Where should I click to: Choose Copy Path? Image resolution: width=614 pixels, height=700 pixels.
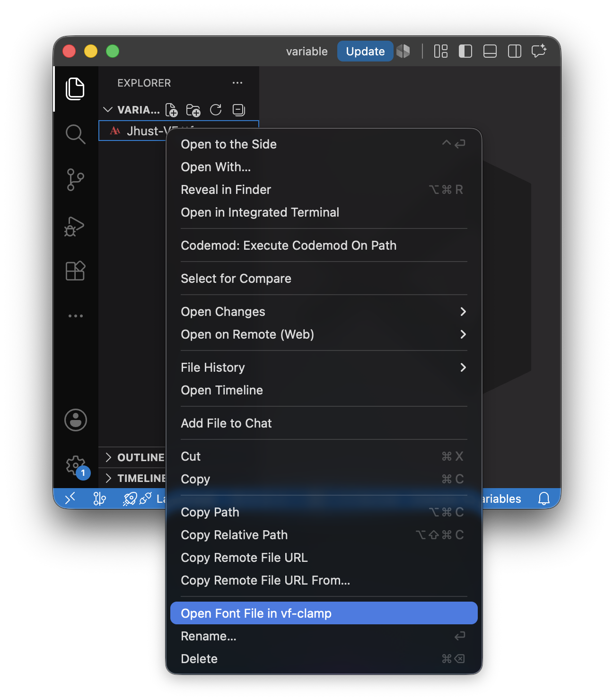[x=324, y=512]
